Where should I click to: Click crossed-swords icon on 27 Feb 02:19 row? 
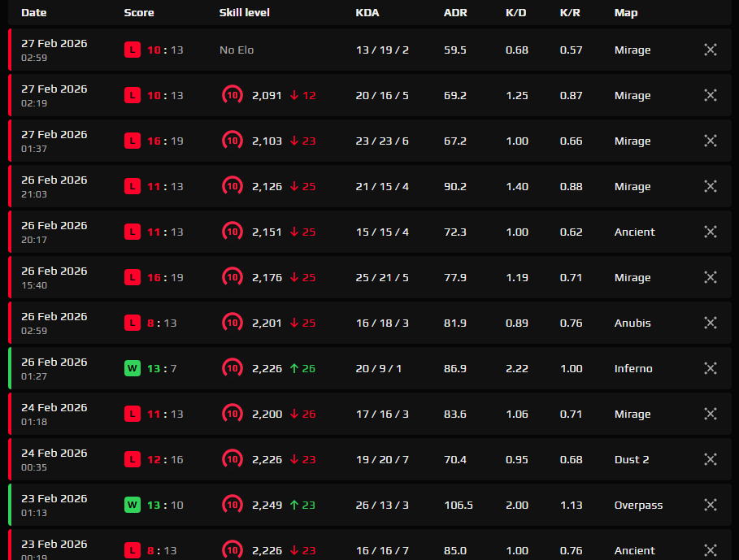711,95
